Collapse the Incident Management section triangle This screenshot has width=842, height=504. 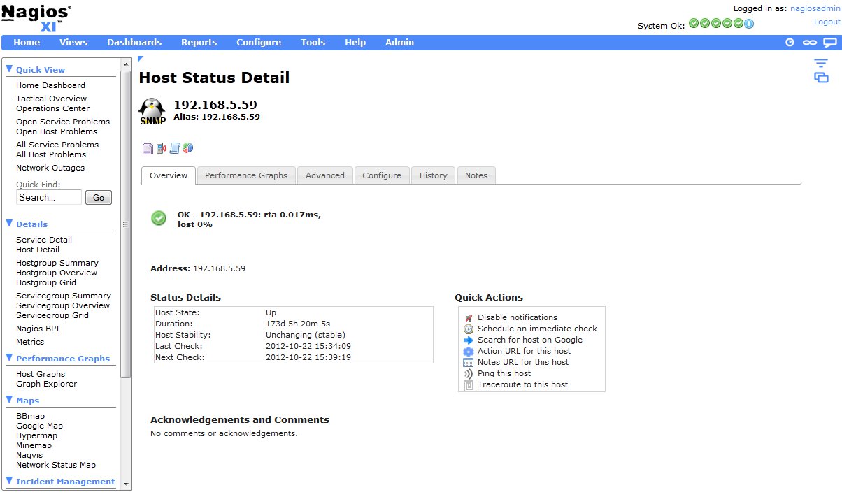coord(10,481)
